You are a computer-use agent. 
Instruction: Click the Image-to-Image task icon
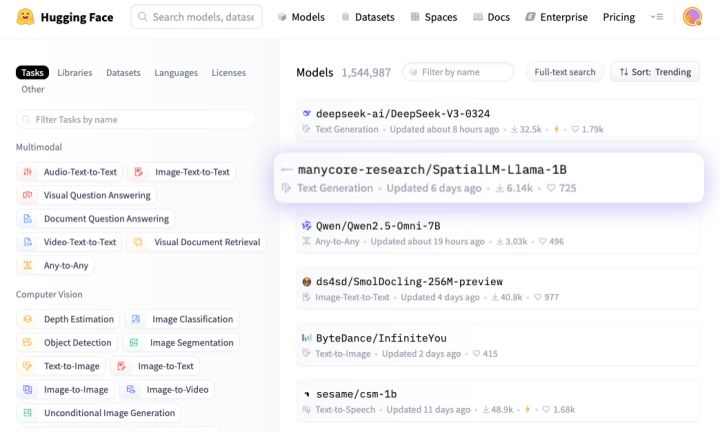pos(28,389)
